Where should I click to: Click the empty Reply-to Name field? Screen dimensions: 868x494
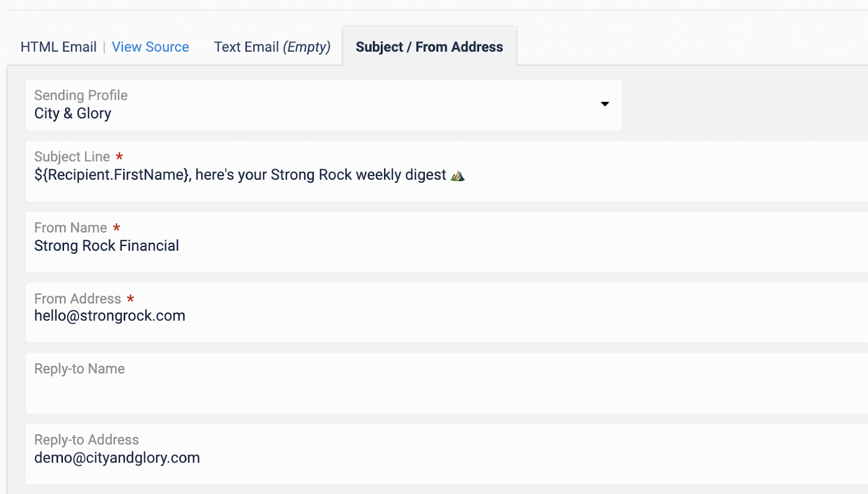coord(446,383)
